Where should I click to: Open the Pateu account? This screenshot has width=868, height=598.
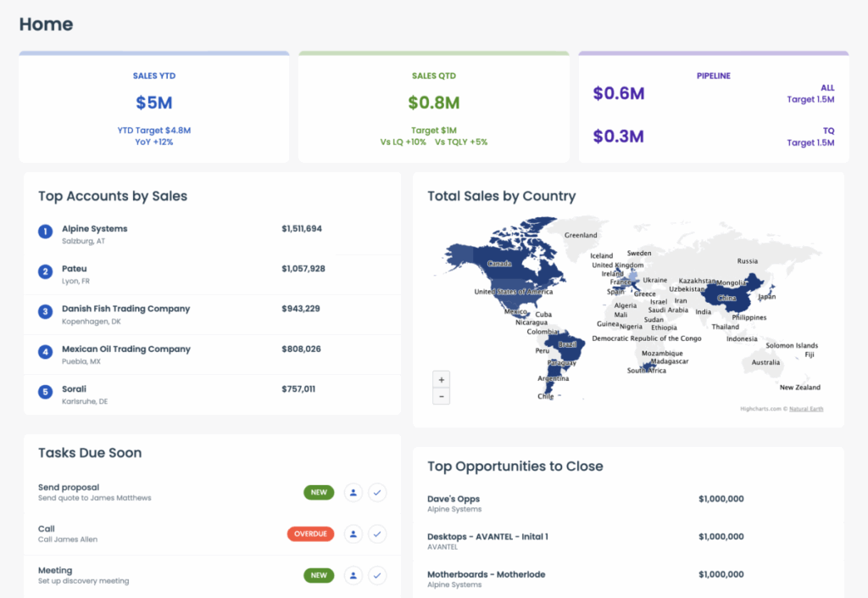[75, 269]
